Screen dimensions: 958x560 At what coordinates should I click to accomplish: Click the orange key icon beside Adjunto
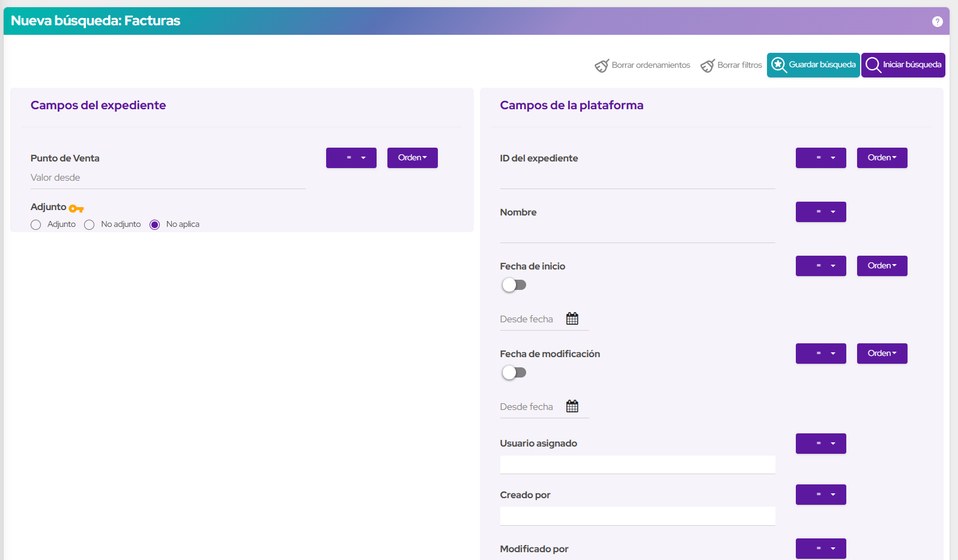[76, 208]
